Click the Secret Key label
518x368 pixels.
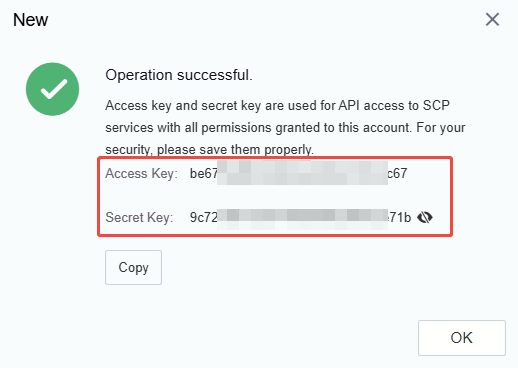(139, 218)
